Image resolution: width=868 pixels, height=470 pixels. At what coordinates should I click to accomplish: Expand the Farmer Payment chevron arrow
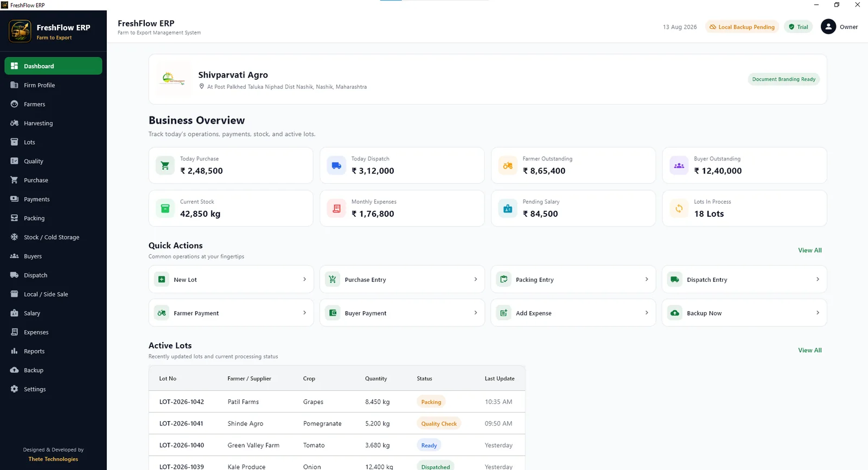tap(304, 313)
